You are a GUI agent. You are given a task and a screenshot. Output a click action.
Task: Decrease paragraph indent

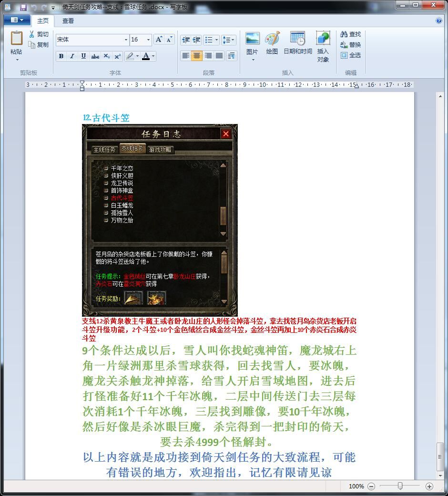185,40
